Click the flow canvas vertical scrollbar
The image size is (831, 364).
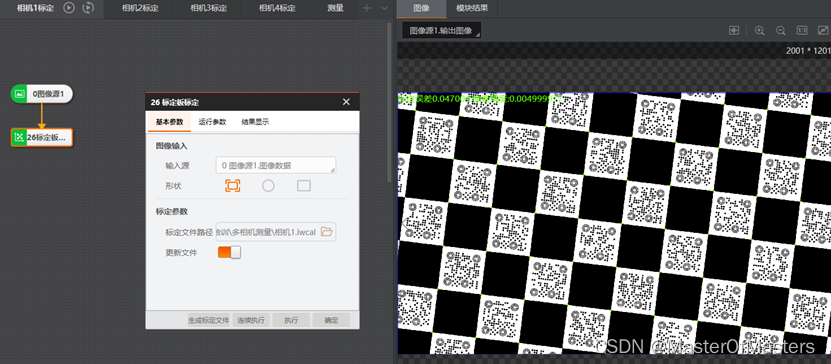(x=390, y=103)
